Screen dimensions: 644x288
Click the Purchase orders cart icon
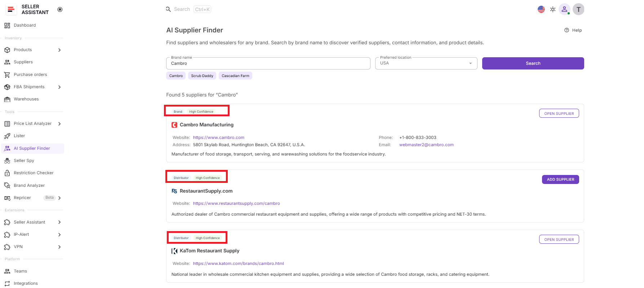pyautogui.click(x=7, y=75)
